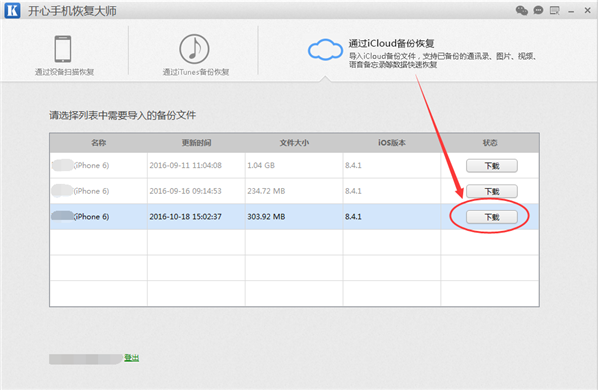Click the K app logo icon
Screen dimensions: 600x390
click(x=12, y=10)
